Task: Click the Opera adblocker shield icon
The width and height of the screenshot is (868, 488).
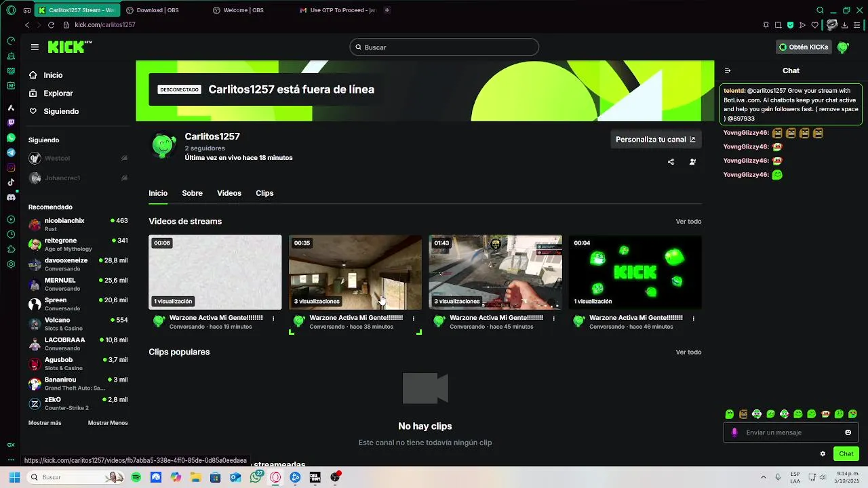Action: (790, 25)
